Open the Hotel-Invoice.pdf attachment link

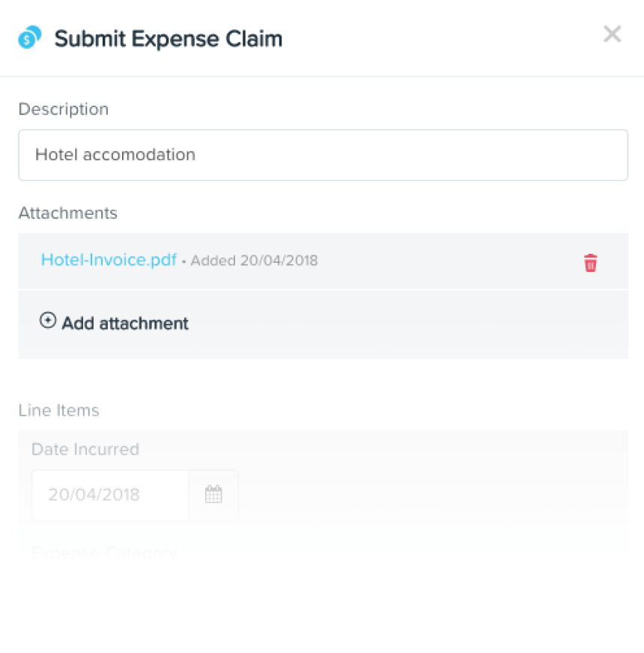pos(109,260)
